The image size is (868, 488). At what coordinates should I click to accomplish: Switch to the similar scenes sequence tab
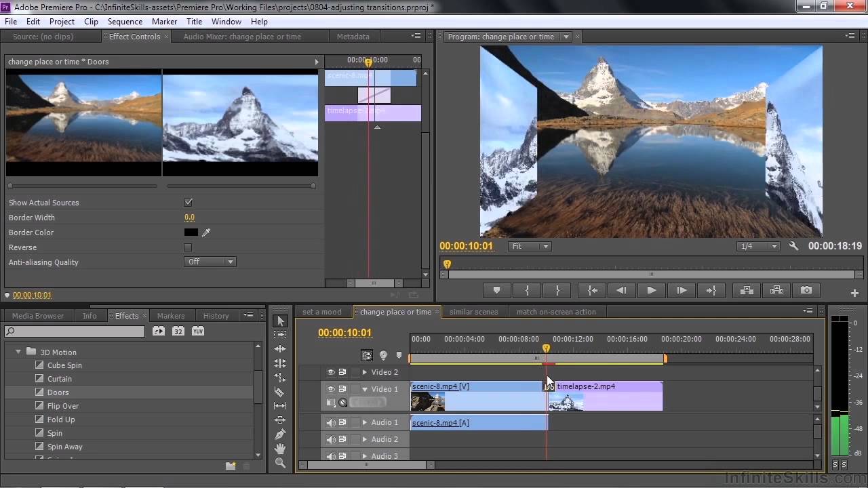point(473,312)
